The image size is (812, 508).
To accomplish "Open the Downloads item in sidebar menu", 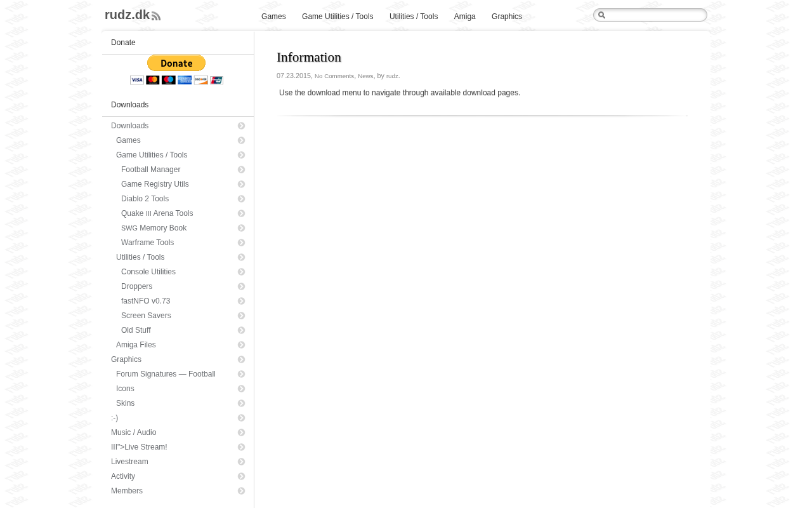I will pyautogui.click(x=129, y=126).
